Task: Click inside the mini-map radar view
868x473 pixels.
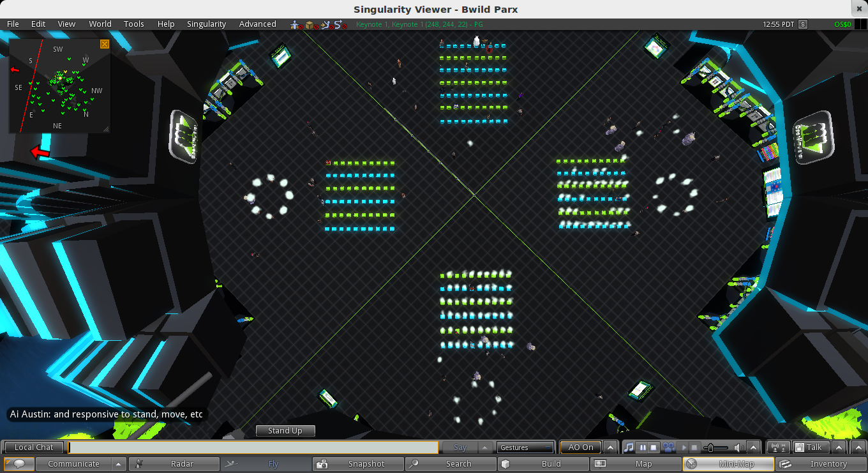Action: (59, 86)
